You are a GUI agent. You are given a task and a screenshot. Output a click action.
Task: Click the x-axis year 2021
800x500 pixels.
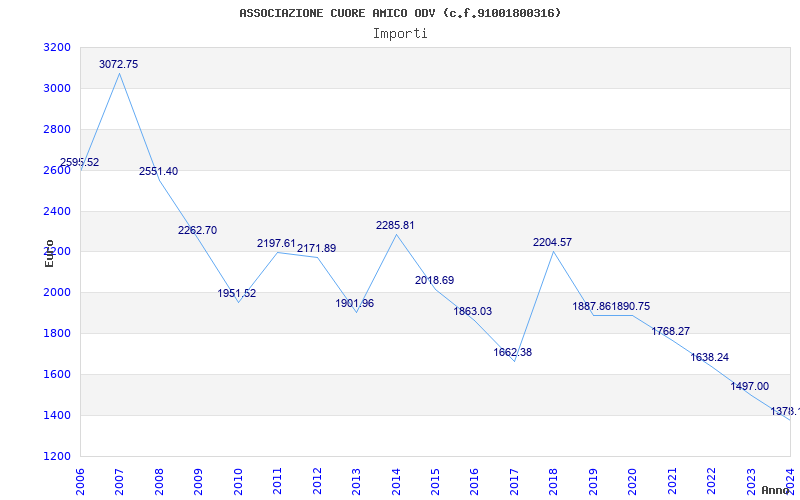[x=673, y=481]
